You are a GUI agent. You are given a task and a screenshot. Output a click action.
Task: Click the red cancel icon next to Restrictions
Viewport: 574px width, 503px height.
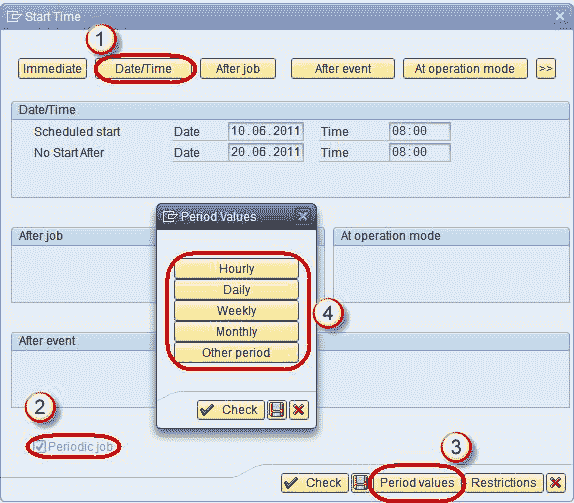[556, 483]
